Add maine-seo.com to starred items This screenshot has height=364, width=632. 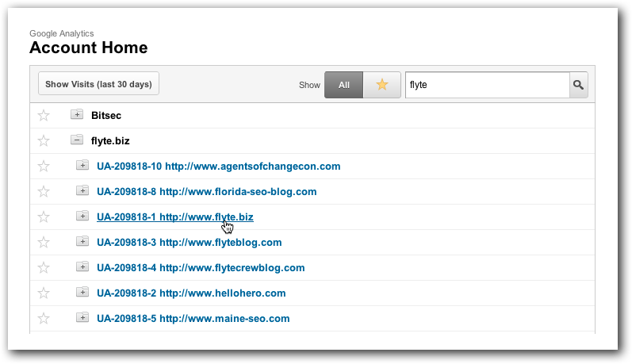[x=44, y=319]
